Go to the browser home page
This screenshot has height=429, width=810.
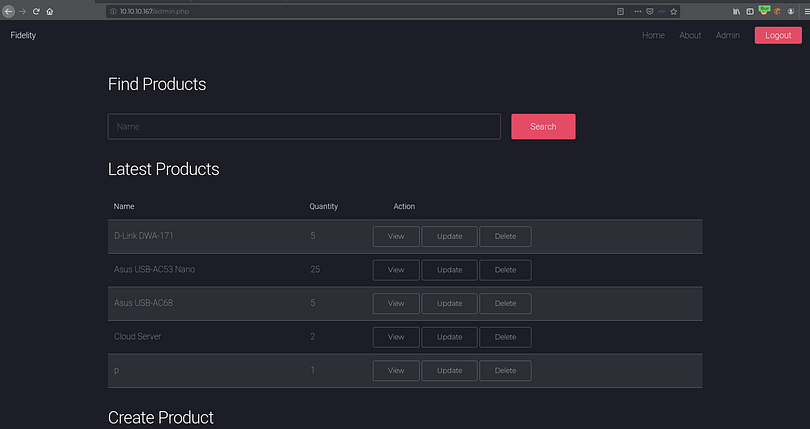coord(49,11)
